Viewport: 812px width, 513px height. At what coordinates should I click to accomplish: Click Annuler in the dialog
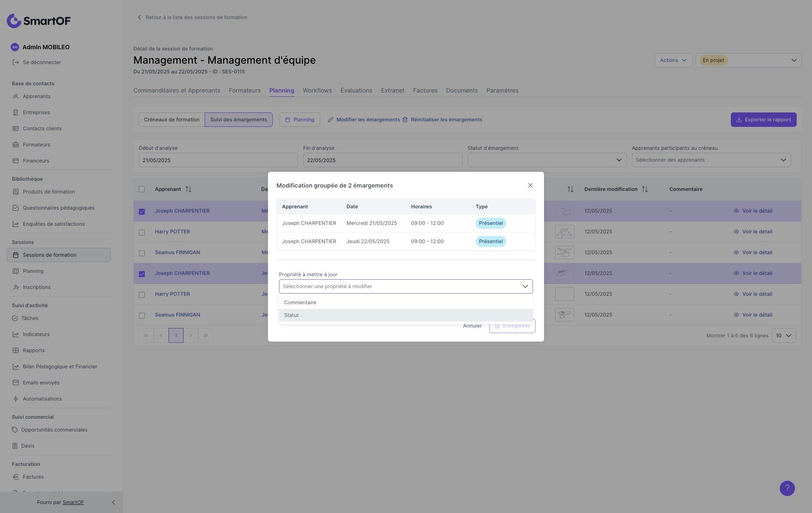pos(472,326)
